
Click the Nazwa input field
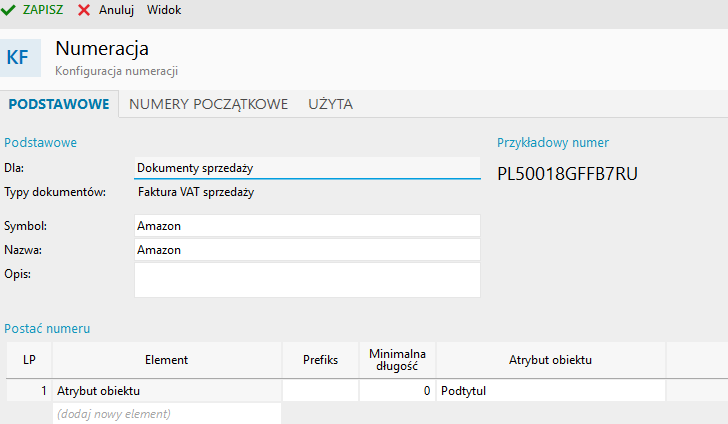(307, 250)
